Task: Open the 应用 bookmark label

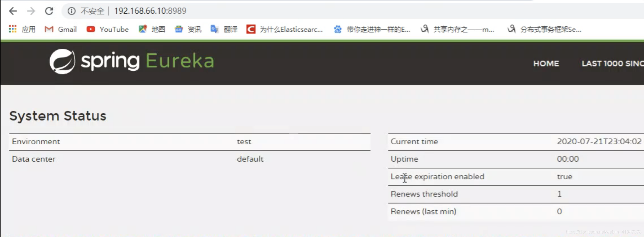Action: [29, 29]
